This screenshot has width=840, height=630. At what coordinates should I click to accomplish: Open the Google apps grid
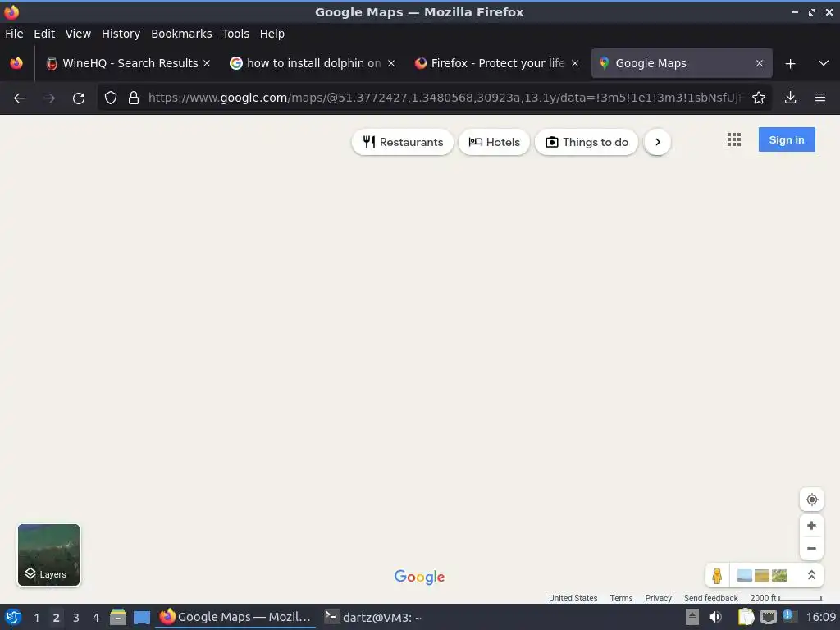(734, 139)
